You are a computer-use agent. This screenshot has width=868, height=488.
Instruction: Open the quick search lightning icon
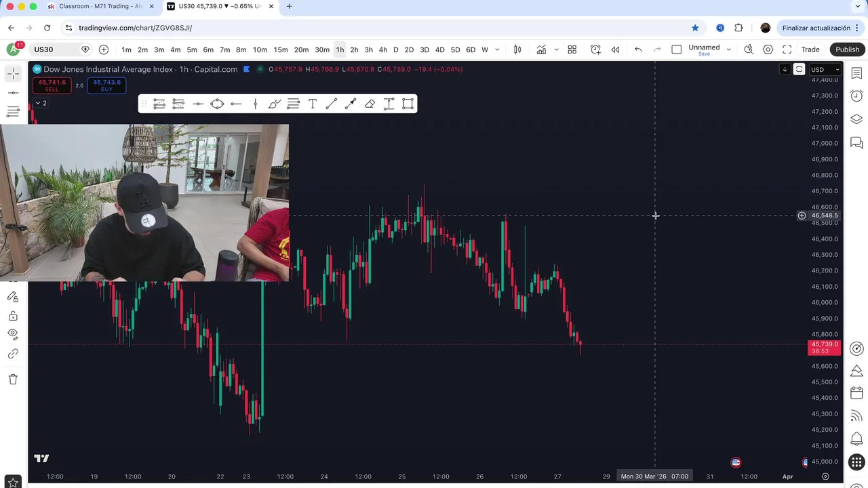click(x=749, y=49)
